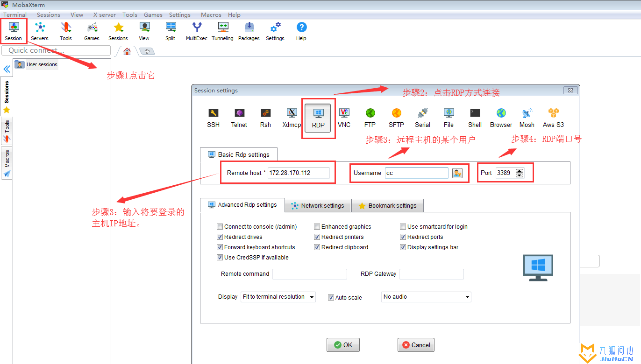The width and height of the screenshot is (641, 364).
Task: Select the VNC session type
Action: (x=344, y=118)
